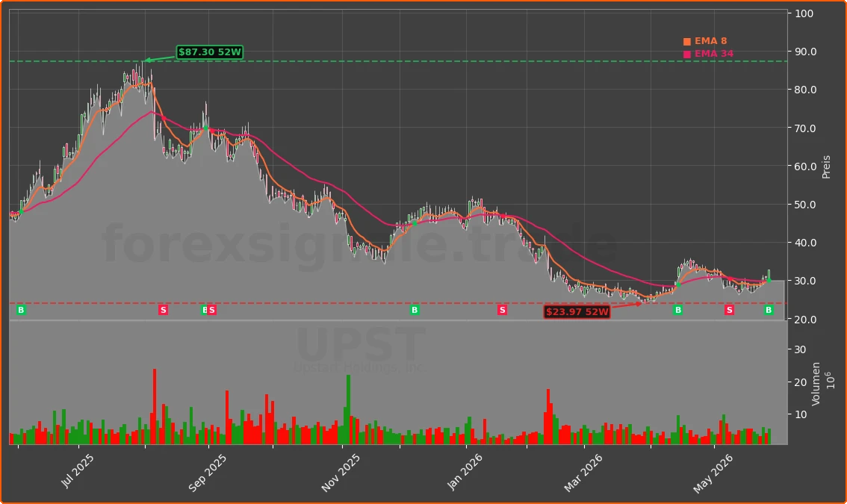The image size is (847, 504).
Task: Click the orange EMA 8 legend swatch
Action: tap(687, 42)
